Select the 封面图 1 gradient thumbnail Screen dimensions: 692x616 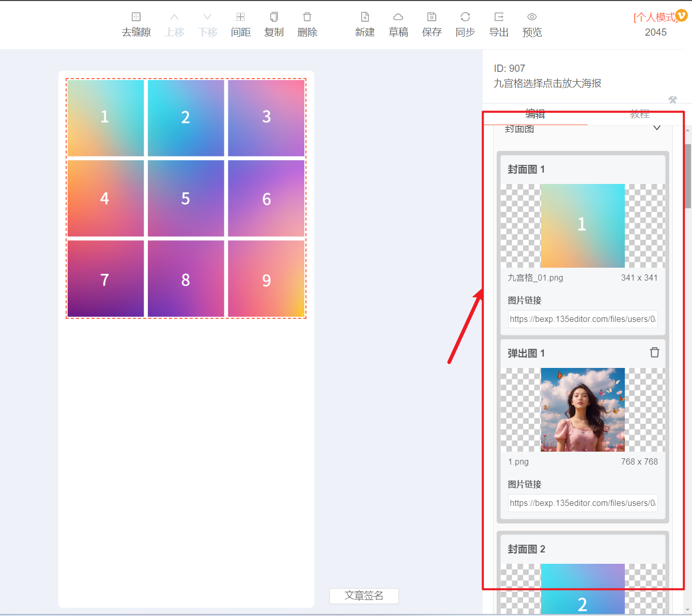click(583, 226)
